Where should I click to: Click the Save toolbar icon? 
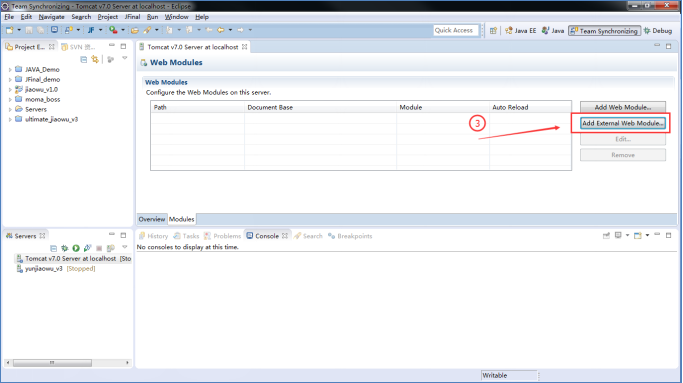pos(29,30)
